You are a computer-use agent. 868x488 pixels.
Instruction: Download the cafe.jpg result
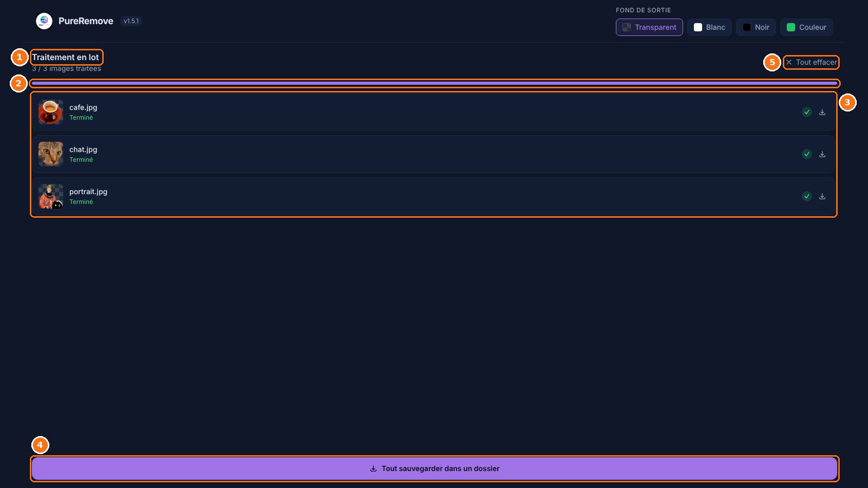822,112
